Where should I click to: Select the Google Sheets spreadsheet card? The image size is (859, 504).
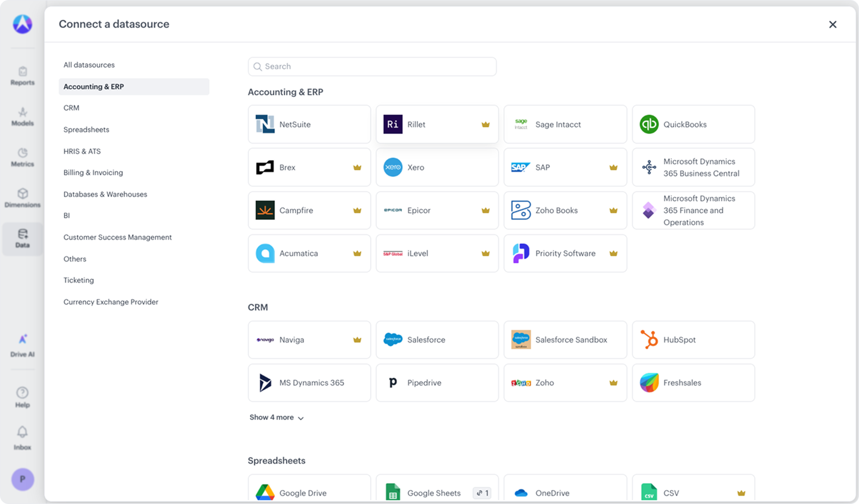pos(437,488)
